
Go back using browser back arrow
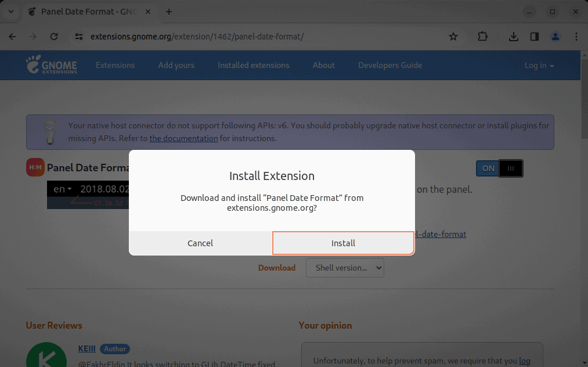tap(12, 37)
